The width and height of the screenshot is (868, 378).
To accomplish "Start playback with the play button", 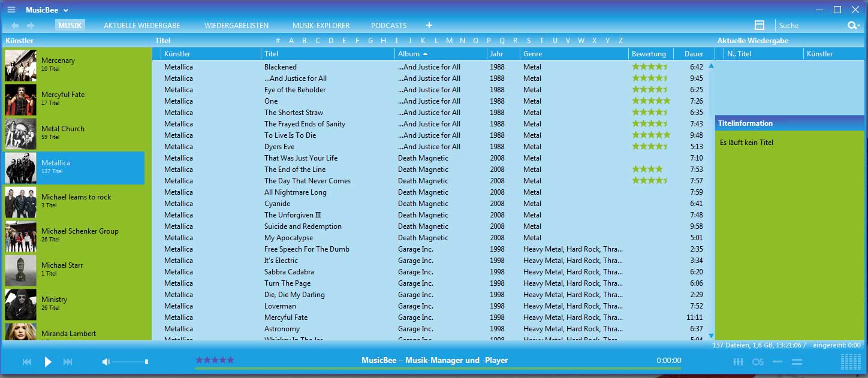I will [48, 362].
